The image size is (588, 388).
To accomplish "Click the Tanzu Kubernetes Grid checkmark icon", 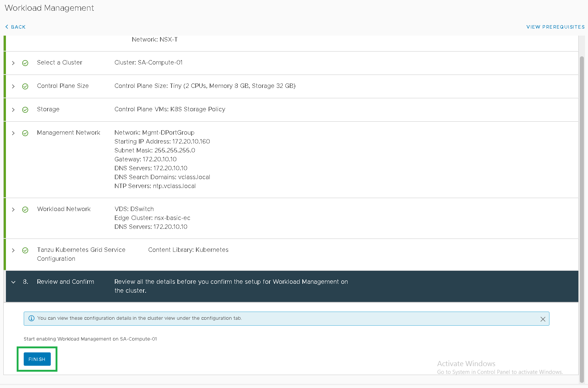I will tap(25, 250).
